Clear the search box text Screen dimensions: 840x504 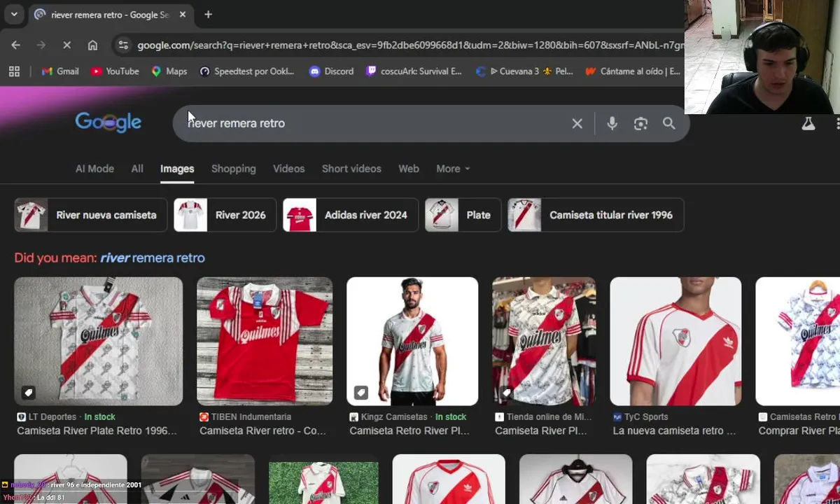577,124
